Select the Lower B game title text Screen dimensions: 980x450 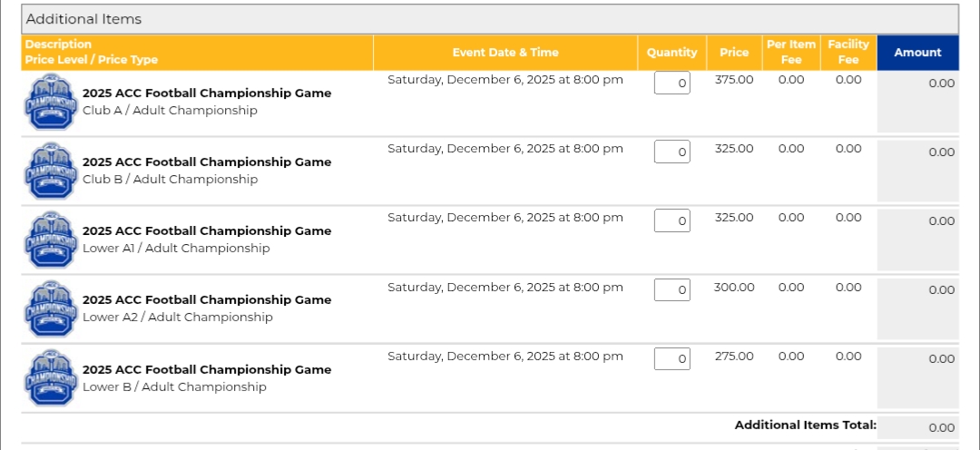tap(207, 370)
